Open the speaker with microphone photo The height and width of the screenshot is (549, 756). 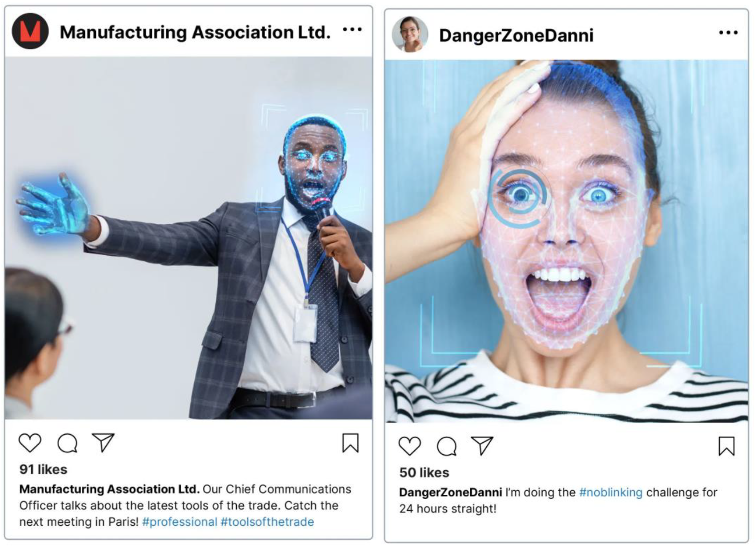[x=189, y=238]
